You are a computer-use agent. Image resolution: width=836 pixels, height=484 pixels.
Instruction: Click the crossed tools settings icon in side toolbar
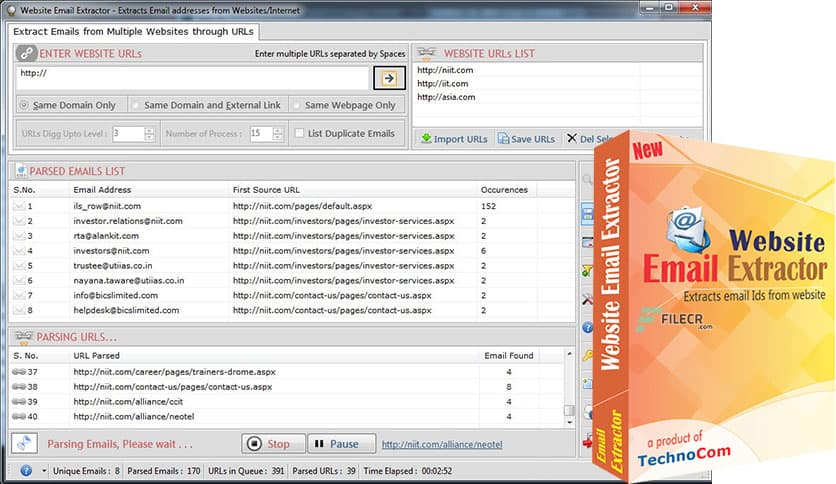pyautogui.click(x=587, y=299)
